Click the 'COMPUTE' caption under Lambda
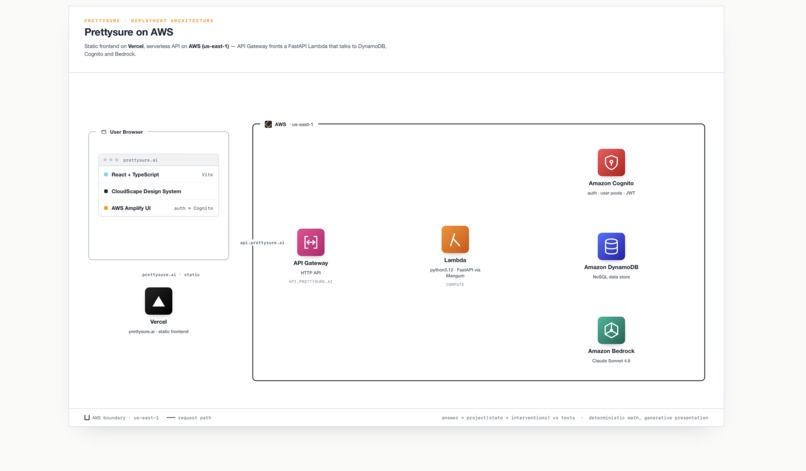 pyautogui.click(x=455, y=284)
